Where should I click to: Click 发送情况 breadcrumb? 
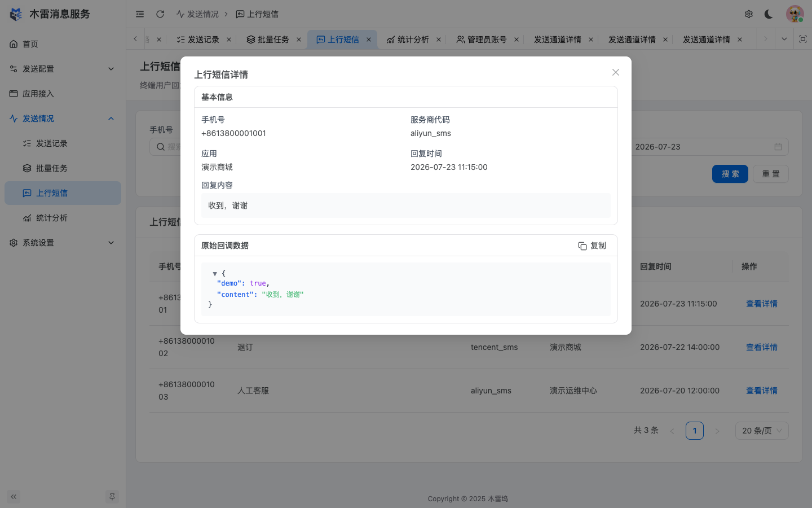click(197, 14)
